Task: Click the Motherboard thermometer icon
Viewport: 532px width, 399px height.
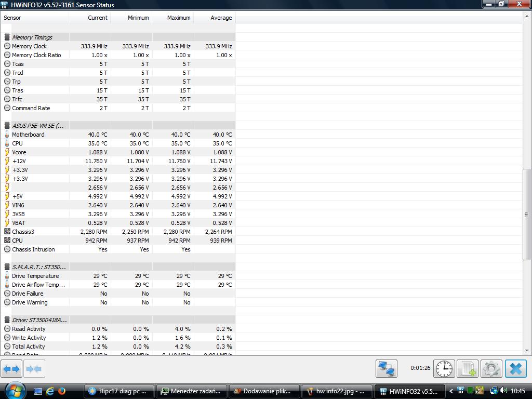Action: (x=7, y=135)
